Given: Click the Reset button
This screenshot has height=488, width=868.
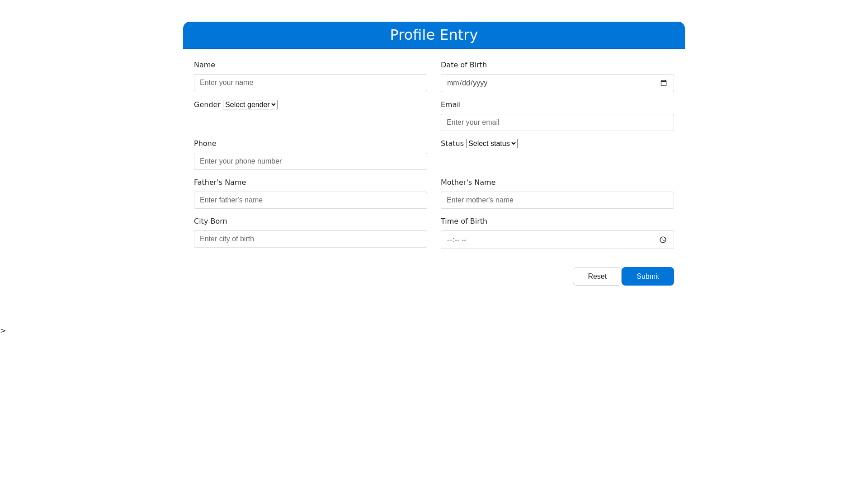Looking at the screenshot, I should point(597,277).
